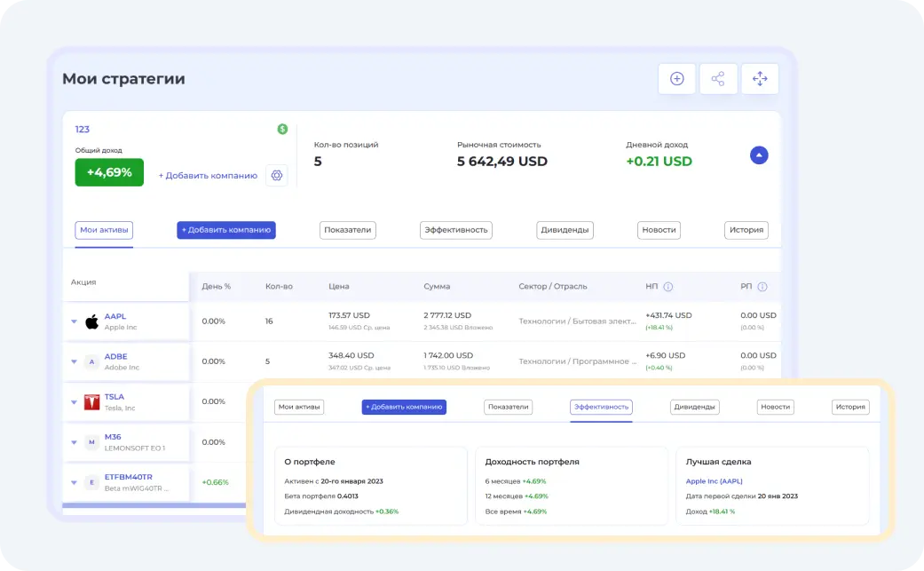
Task: Click the Добавить компанию text link
Action: [x=208, y=176]
